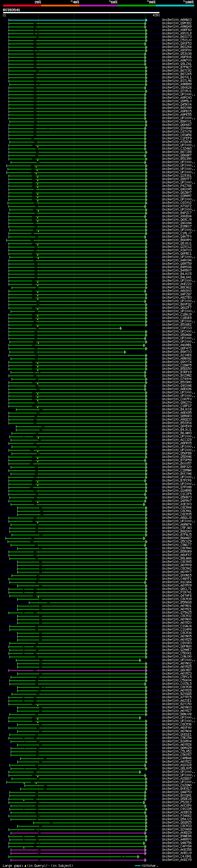The width and height of the screenshot is (197, 868).
Task: Click the UniRef100_Q45KX4 label
Action: tap(177, 104)
